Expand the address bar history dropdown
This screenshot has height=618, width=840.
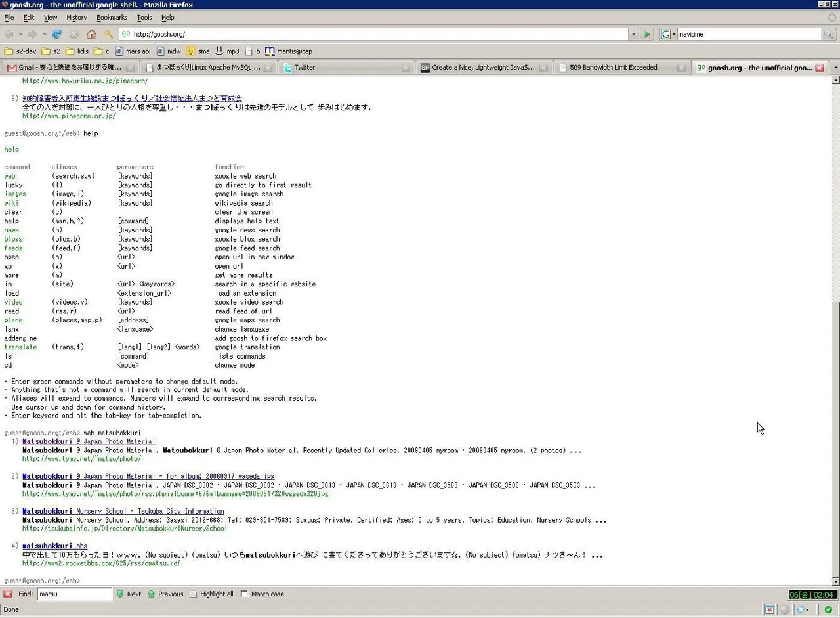(633, 34)
